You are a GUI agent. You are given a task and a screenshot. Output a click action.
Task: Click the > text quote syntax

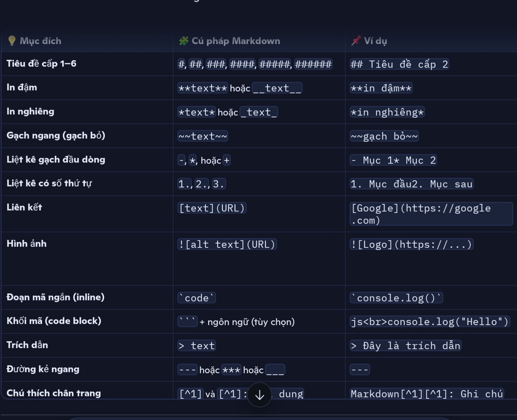coord(197,346)
